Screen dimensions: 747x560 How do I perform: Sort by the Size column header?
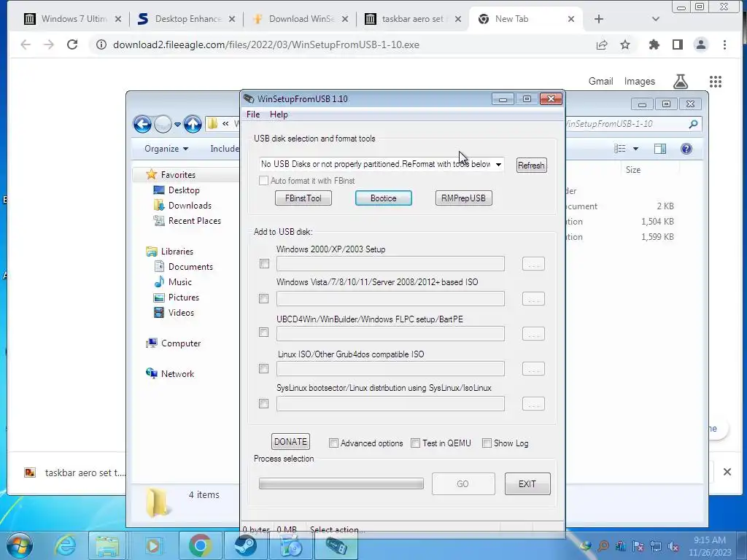point(633,170)
